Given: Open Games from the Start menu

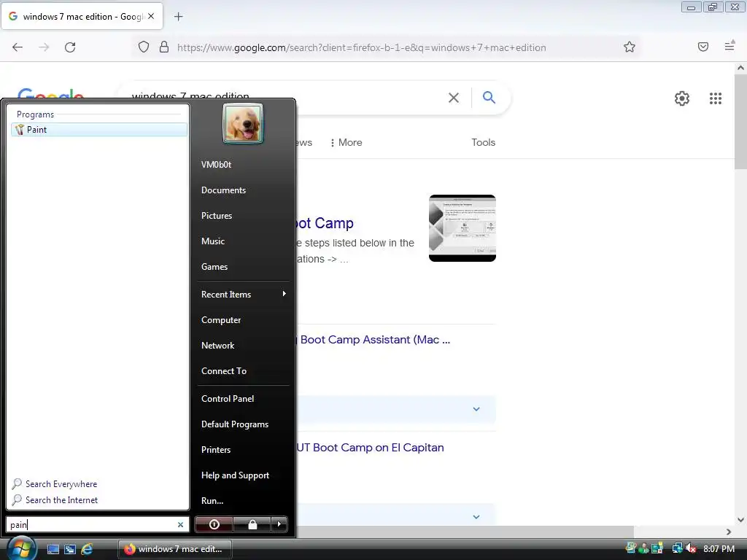Looking at the screenshot, I should point(214,267).
